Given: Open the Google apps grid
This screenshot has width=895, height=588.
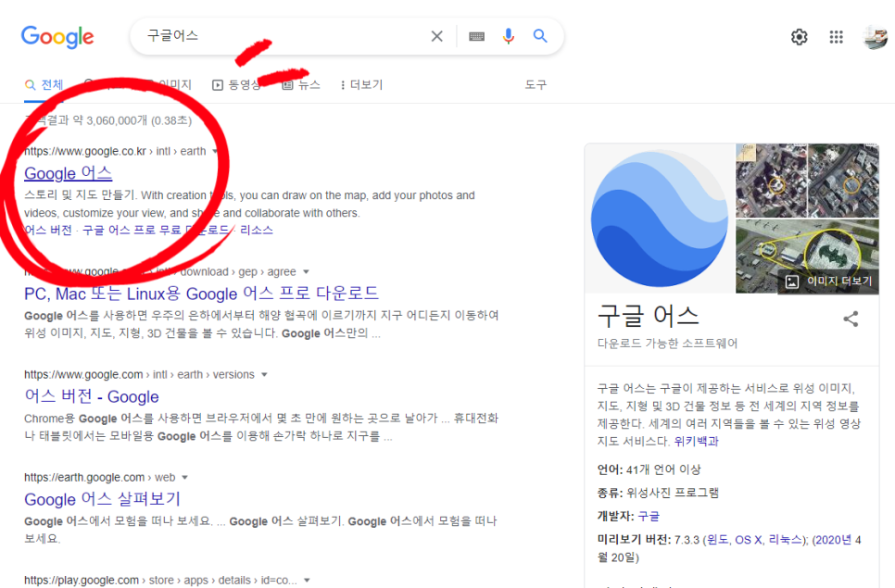Looking at the screenshot, I should (837, 37).
